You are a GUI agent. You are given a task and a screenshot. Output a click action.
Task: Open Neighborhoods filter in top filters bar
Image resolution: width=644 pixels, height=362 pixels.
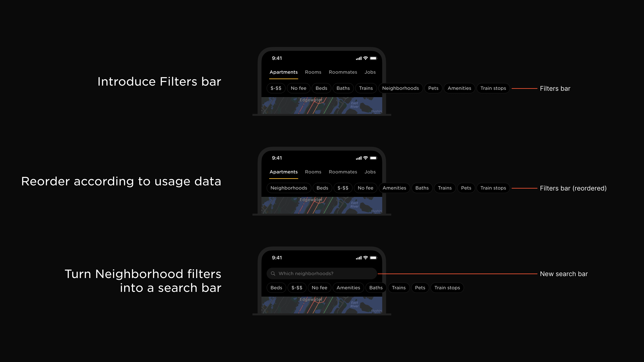tap(401, 88)
